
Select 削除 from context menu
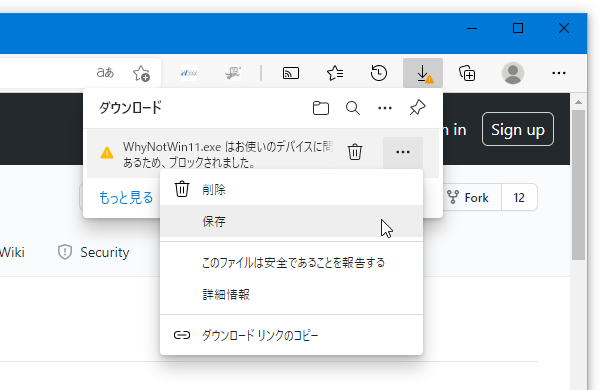[x=291, y=189]
